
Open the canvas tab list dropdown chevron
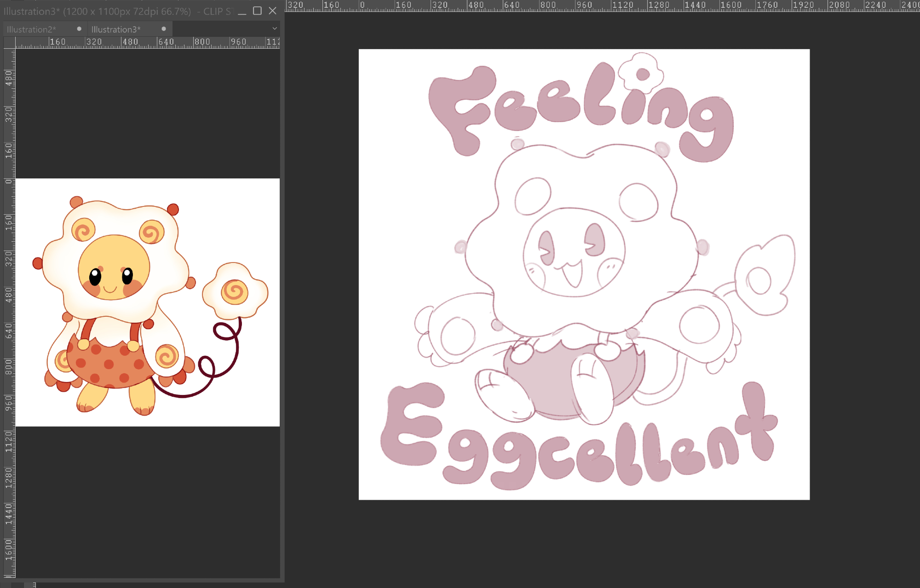pos(275,29)
